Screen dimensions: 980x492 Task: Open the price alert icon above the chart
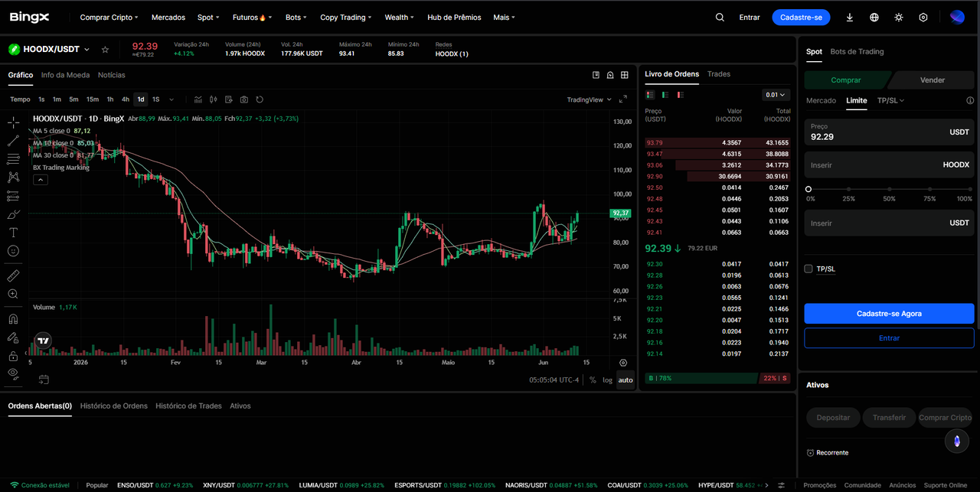pos(610,75)
